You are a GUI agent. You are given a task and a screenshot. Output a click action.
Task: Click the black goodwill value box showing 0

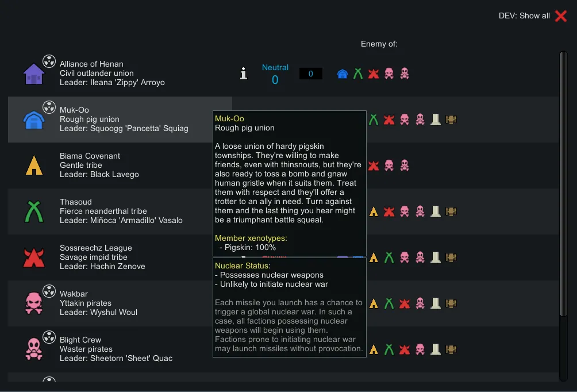[310, 74]
